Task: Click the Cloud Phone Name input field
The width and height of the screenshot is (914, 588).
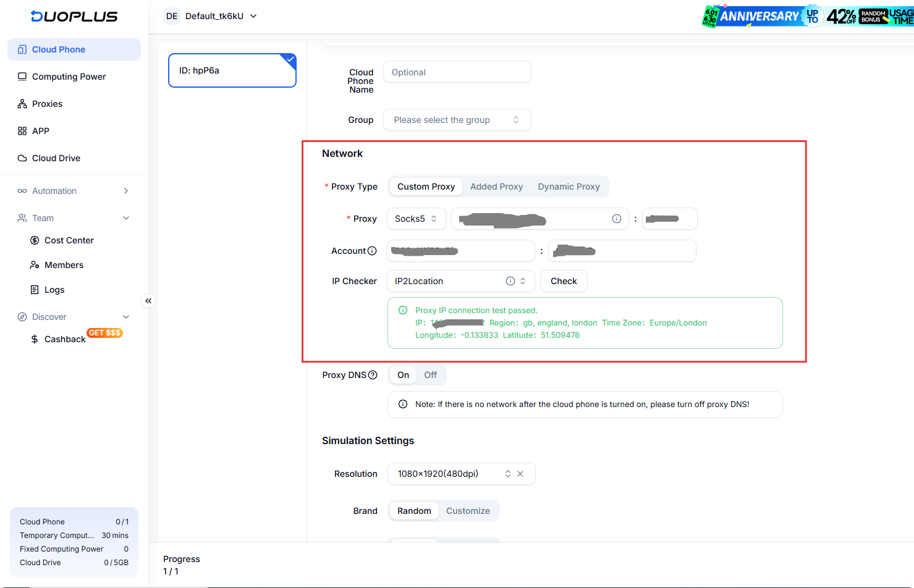Action: pos(457,72)
